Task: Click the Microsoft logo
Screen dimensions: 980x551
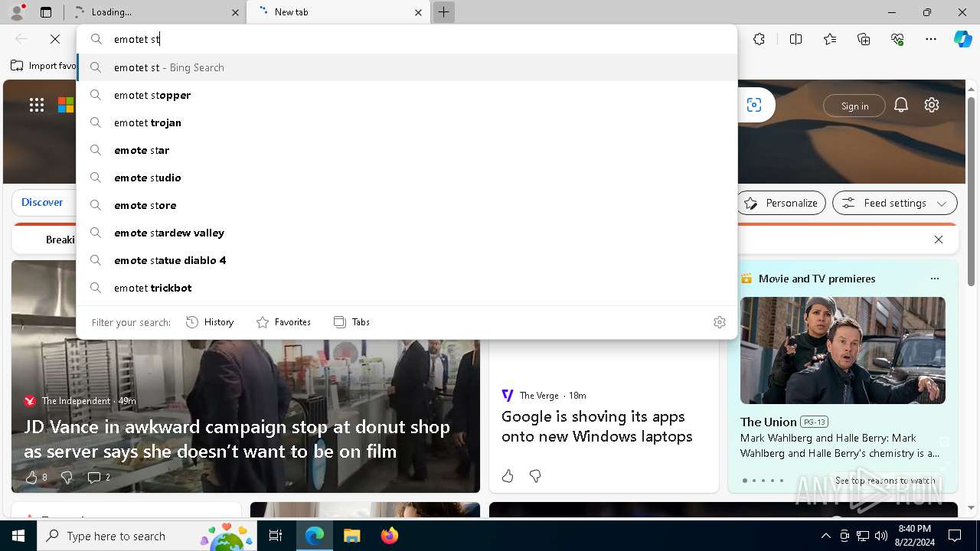Action: pyautogui.click(x=66, y=105)
